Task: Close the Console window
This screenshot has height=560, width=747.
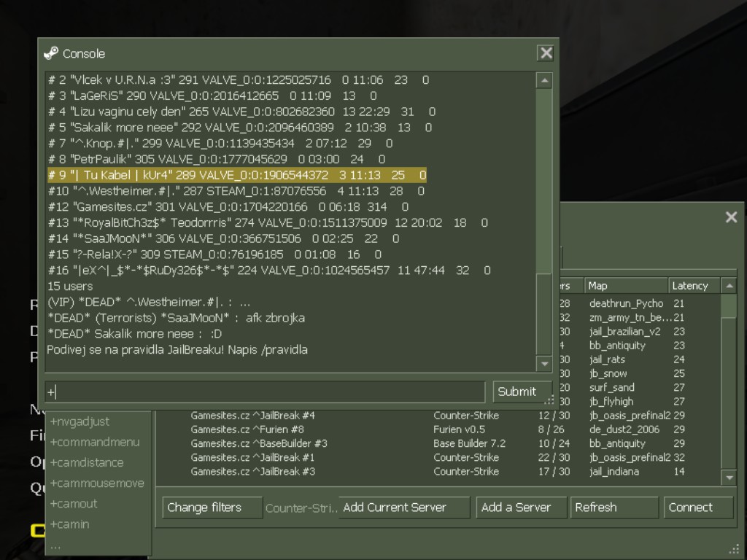Action: point(546,52)
